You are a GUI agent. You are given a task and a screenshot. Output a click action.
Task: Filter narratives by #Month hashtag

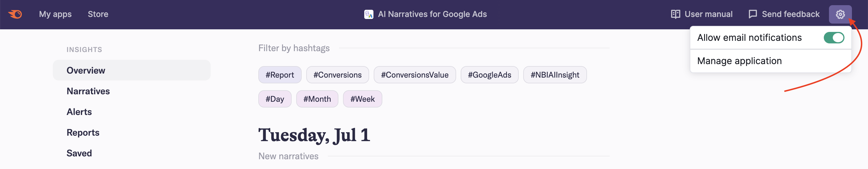[317, 99]
